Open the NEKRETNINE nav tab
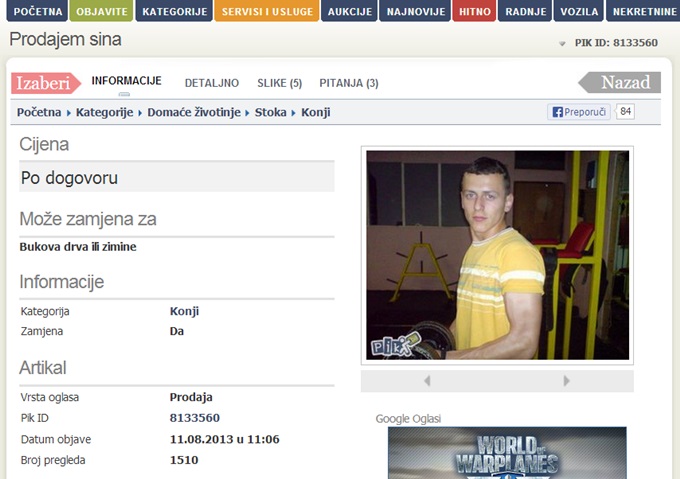This screenshot has height=479, width=680. pos(644,11)
